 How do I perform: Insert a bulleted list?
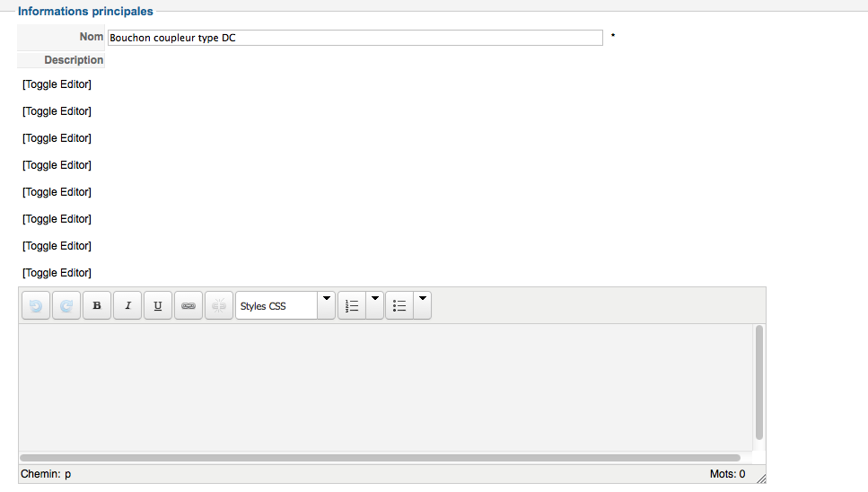[399, 305]
